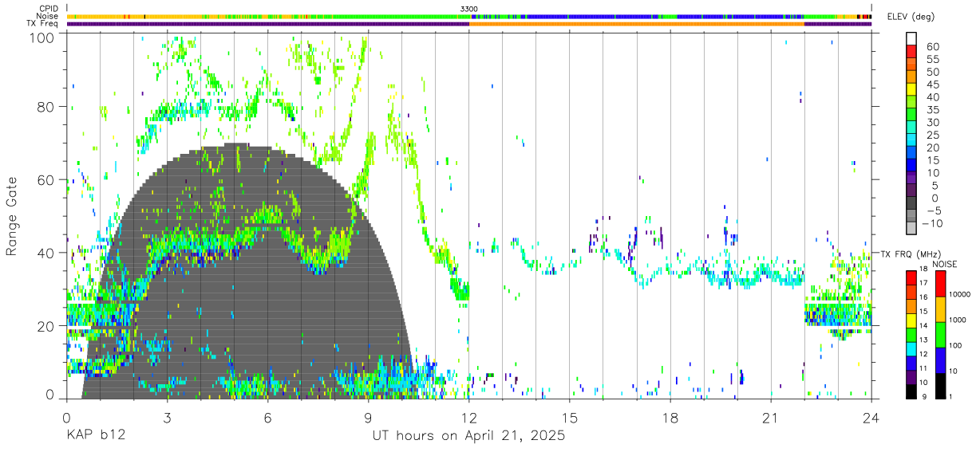Select the yellow swatch in ELEV color bar
The image size is (980, 452).
click(x=911, y=88)
